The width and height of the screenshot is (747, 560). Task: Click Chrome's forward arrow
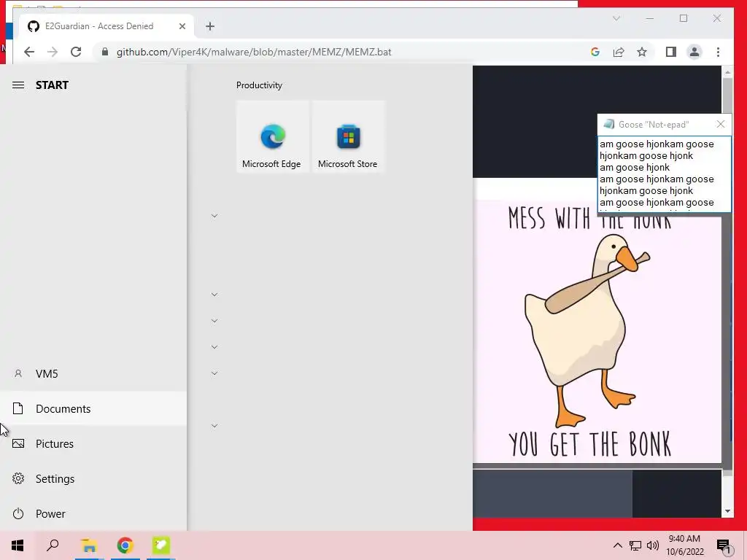tap(53, 52)
